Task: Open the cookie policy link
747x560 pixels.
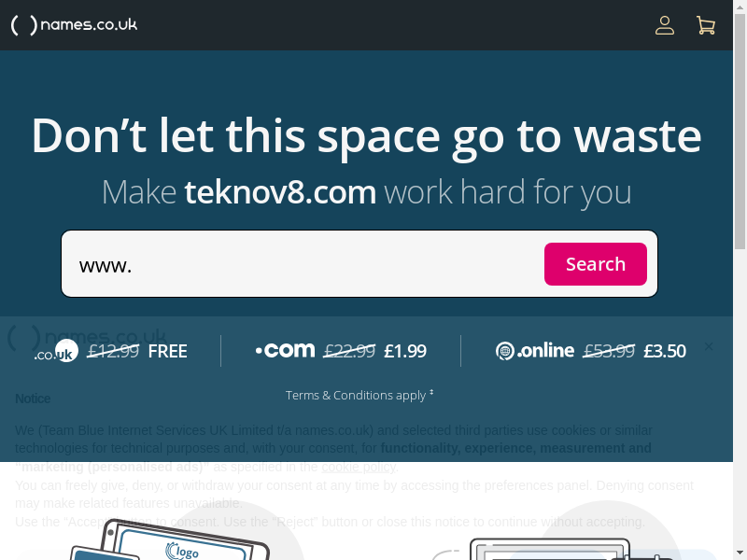Action: pyautogui.click(x=359, y=468)
